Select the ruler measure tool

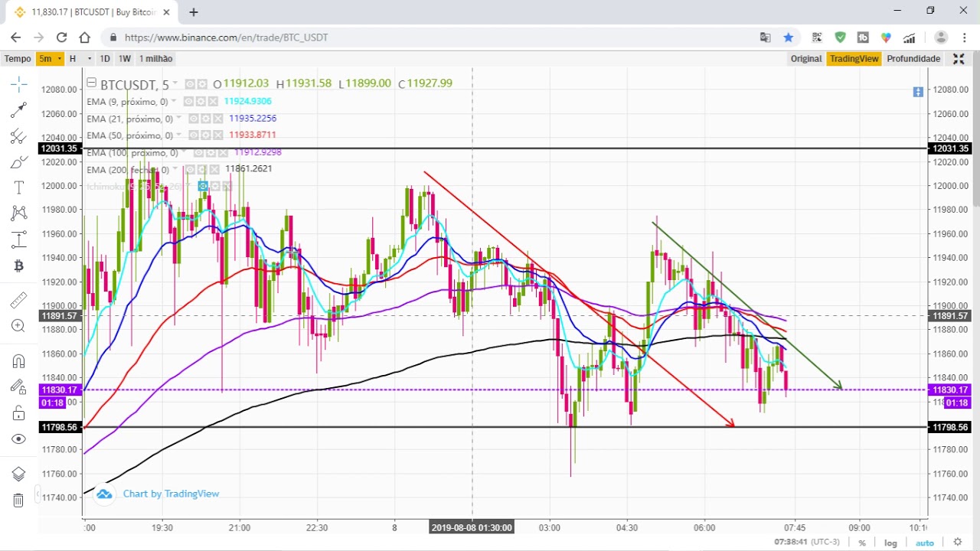(x=19, y=300)
